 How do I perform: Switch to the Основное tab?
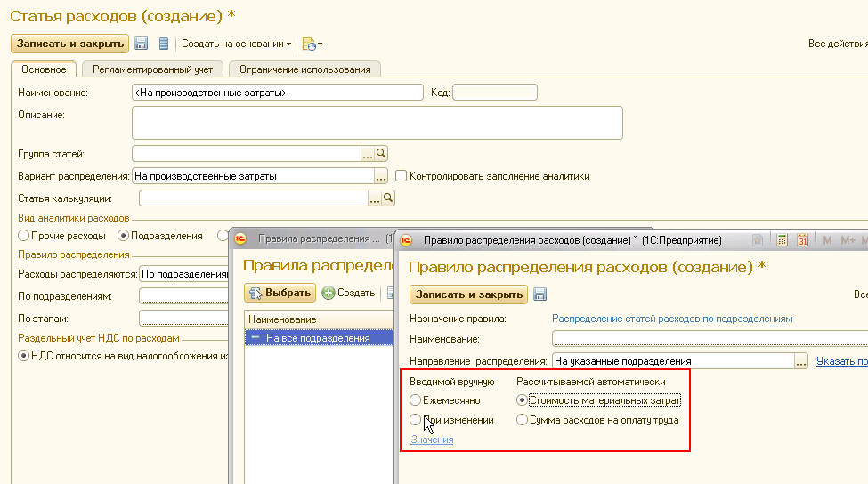(44, 69)
